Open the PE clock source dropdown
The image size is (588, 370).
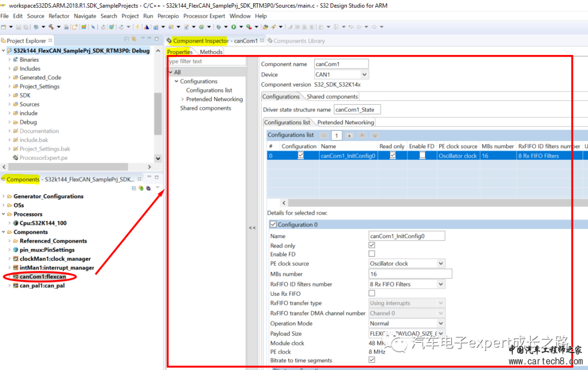click(441, 263)
